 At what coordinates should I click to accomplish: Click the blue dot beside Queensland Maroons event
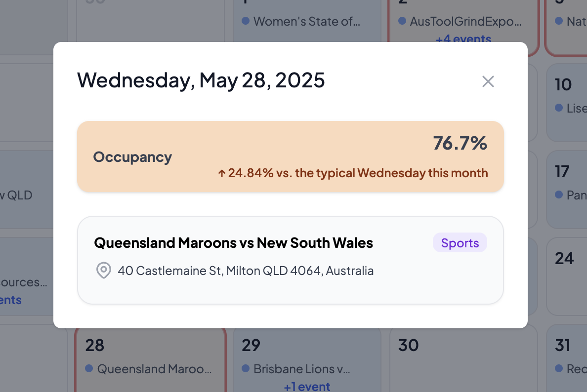click(89, 368)
